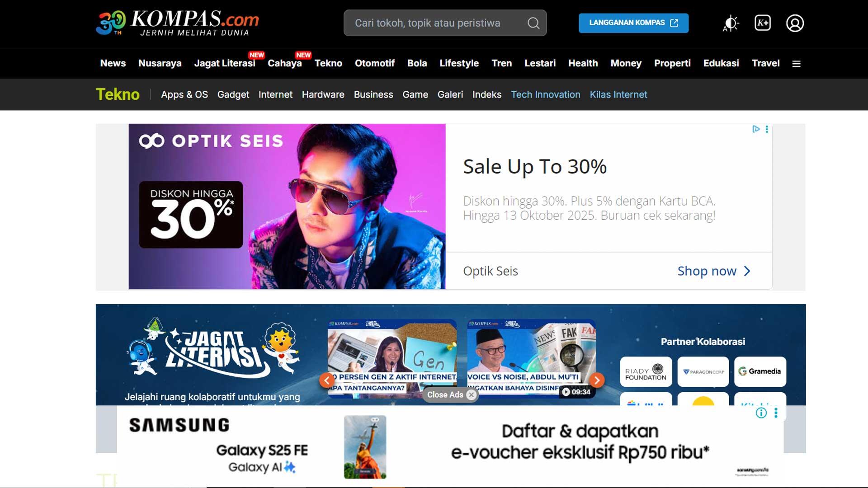Screen dimensions: 868x488
Task: Click the Samsung Galaxy S25 FE ad banner
Action: pyautogui.click(x=450, y=446)
